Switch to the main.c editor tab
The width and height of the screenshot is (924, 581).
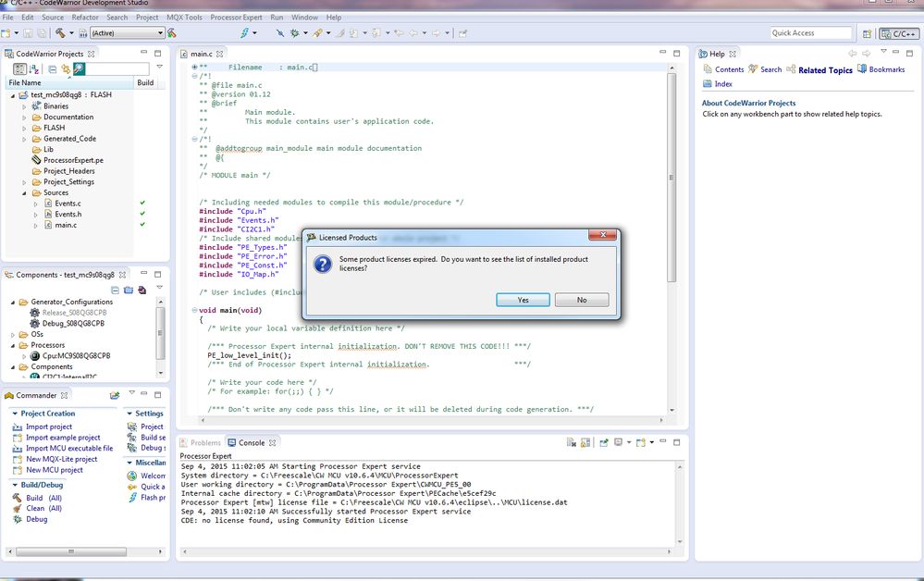pyautogui.click(x=202, y=54)
